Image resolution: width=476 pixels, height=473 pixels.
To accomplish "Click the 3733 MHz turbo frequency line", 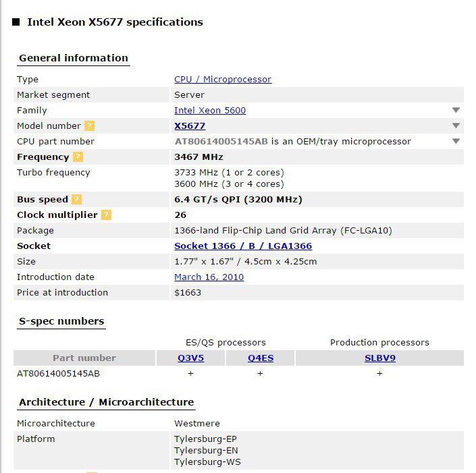I will click(229, 172).
